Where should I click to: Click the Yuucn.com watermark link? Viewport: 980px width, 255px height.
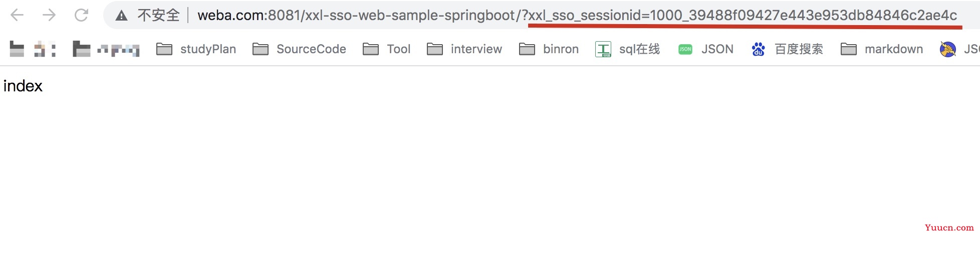[x=949, y=227]
